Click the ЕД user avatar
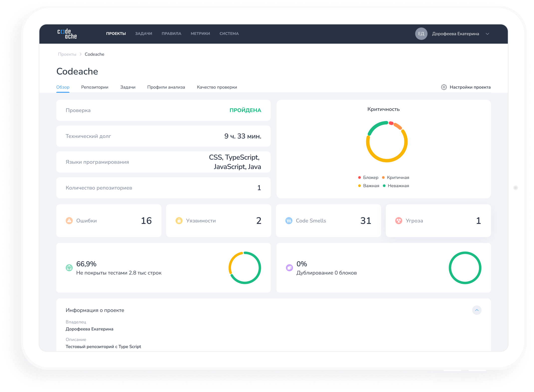Screen dimensions: 534x392 coord(421,34)
